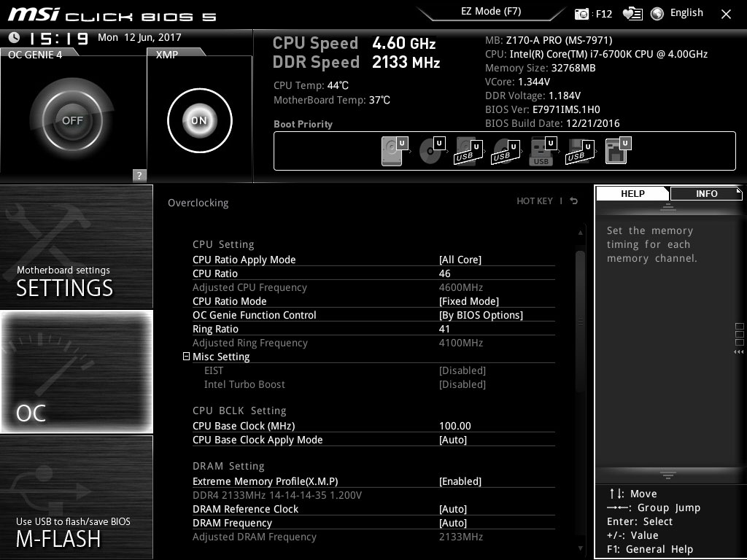Image resolution: width=747 pixels, height=560 pixels.
Task: Select the CD/DVD boot device icon
Action: (x=432, y=150)
